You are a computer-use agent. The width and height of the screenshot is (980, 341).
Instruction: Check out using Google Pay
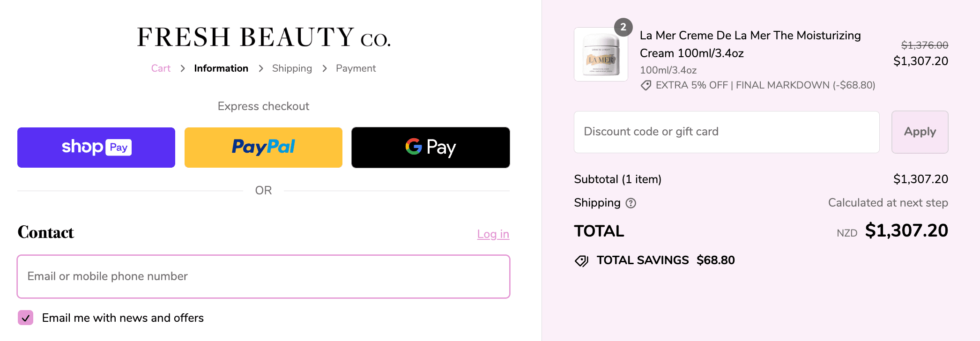431,148
